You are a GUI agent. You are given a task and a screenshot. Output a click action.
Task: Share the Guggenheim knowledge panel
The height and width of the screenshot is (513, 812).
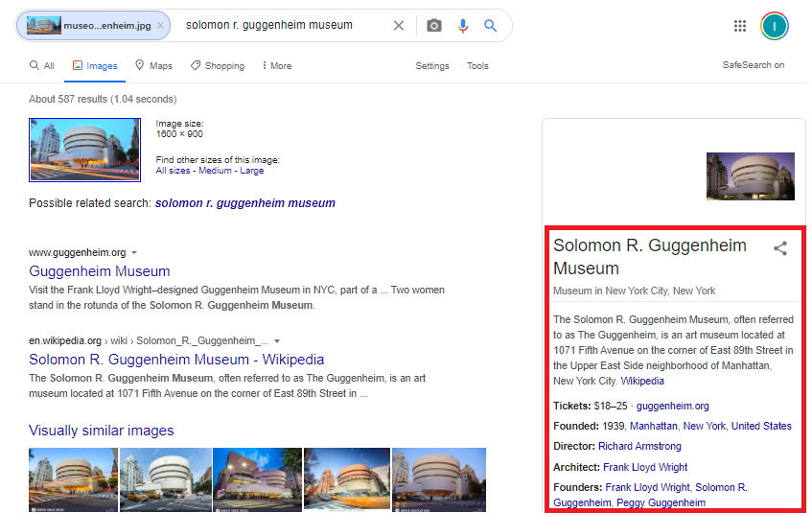coord(780,248)
